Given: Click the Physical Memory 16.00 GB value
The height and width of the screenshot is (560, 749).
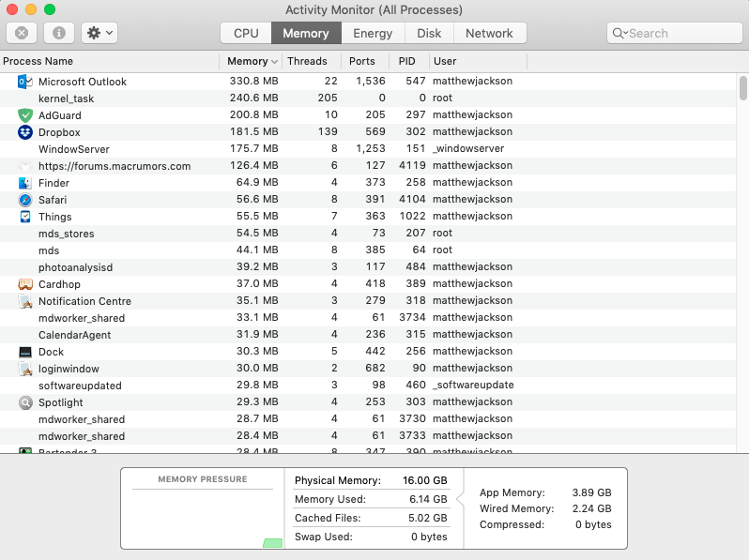Looking at the screenshot, I should point(424,480).
